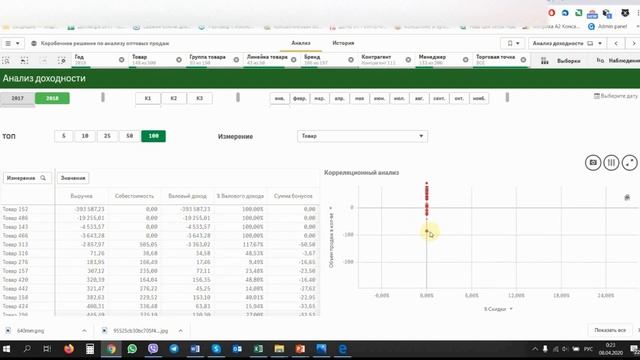This screenshot has width=640, height=360.
Task: Open the navigation hamburger menu
Action: click(x=8, y=43)
